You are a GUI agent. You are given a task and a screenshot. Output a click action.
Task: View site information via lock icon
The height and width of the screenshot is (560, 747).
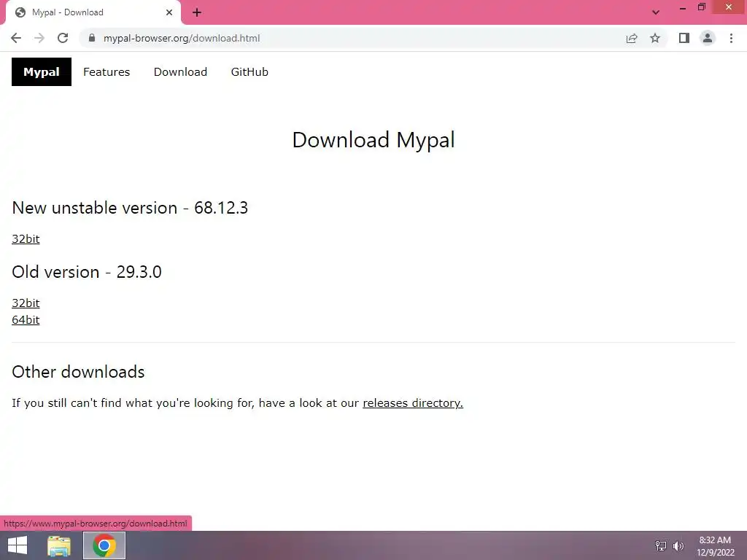[x=92, y=38]
